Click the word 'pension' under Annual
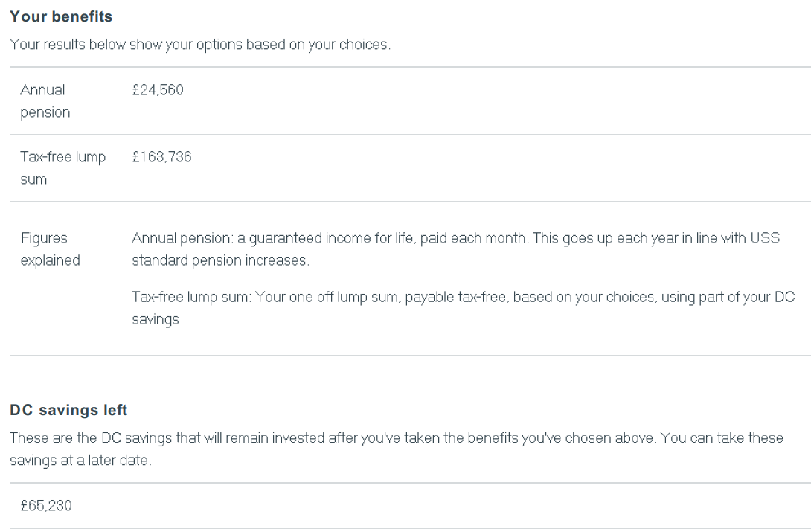The width and height of the screenshot is (811, 532). [x=45, y=112]
